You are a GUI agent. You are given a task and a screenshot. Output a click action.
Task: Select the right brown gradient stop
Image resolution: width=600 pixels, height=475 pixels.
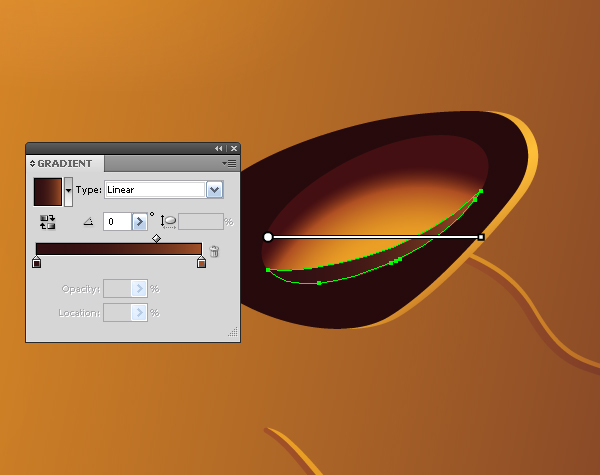[201, 263]
